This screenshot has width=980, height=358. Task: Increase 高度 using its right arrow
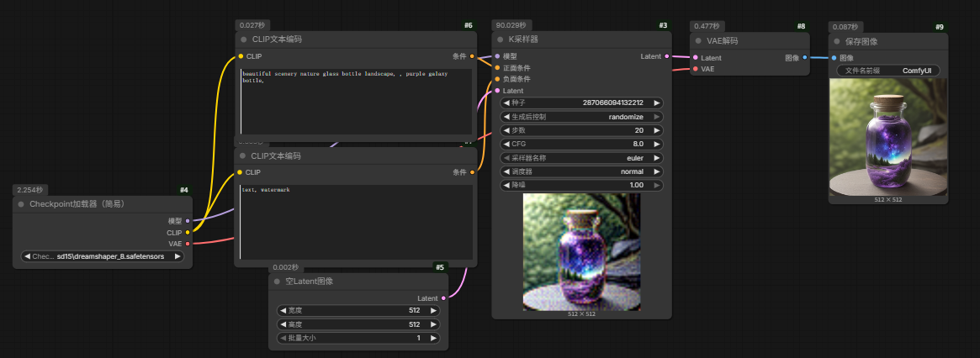point(433,324)
